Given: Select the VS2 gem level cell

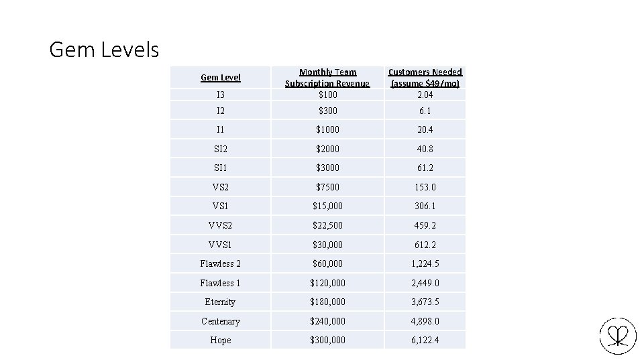Looking at the screenshot, I should (x=221, y=187).
